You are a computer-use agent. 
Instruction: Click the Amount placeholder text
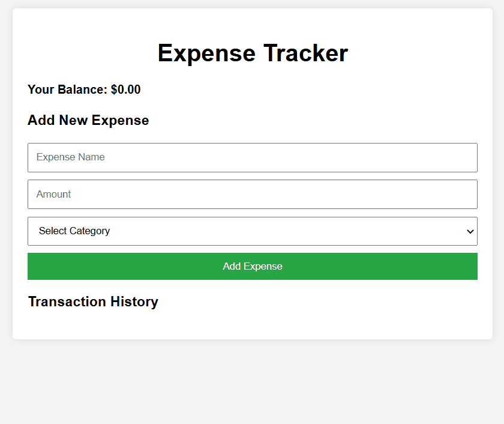[x=53, y=194]
